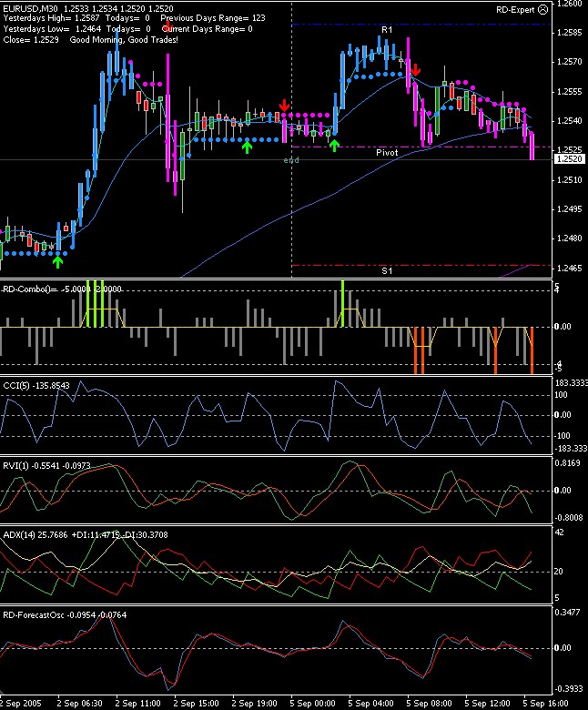Screen dimensions: 588x710
Task: Click the 'RD-Expert' advisor label
Action: tap(515, 9)
